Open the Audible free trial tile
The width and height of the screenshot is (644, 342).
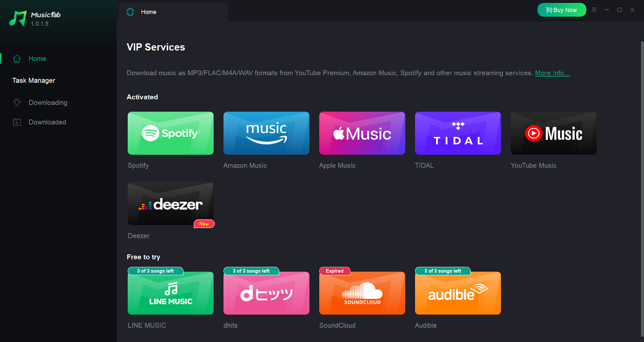point(458,293)
